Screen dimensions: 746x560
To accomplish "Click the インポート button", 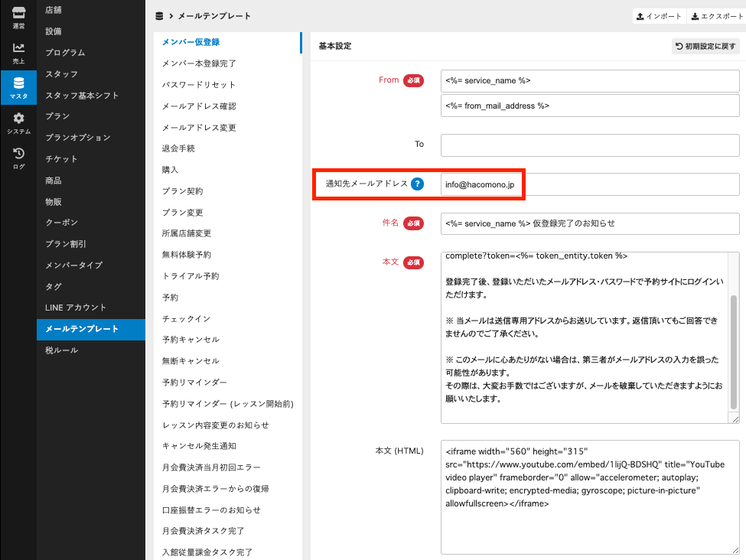I will point(659,16).
